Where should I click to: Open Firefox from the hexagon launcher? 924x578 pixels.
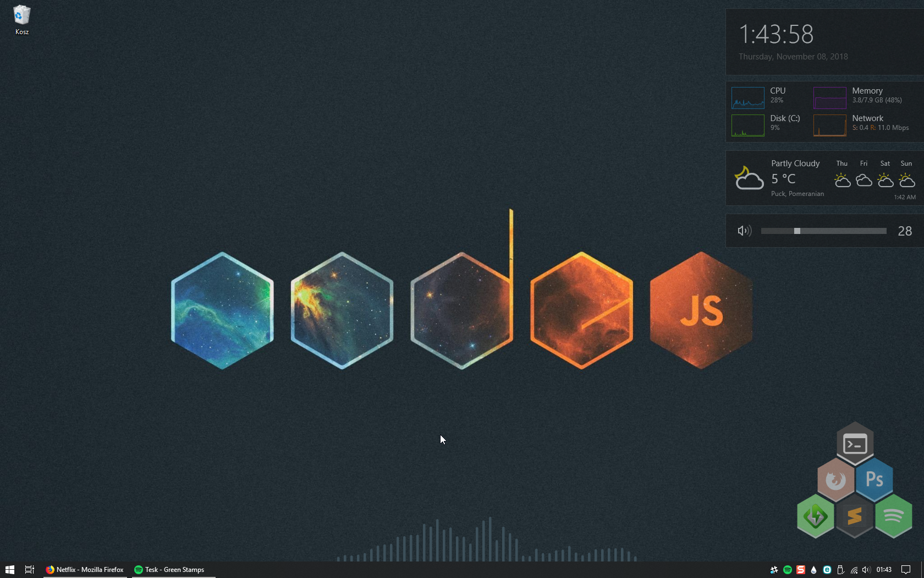click(835, 480)
